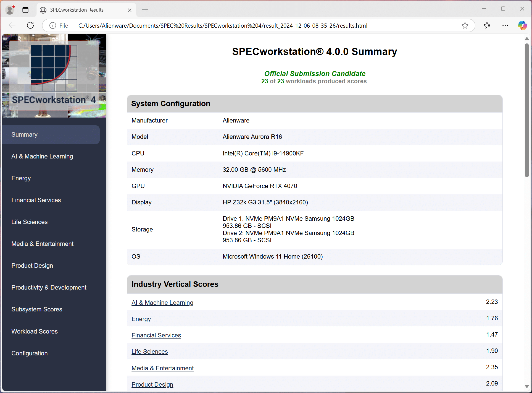Add this page to favorites star
The width and height of the screenshot is (532, 393).
pos(465,25)
